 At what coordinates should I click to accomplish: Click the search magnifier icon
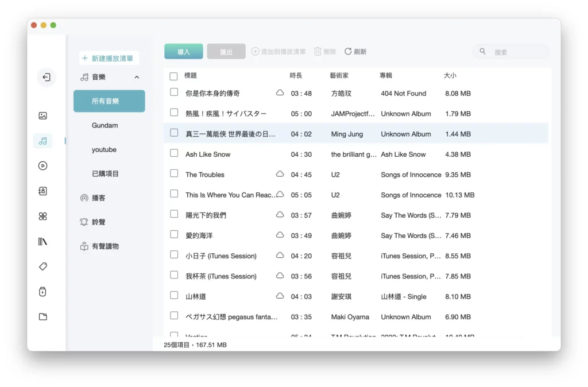pyautogui.click(x=482, y=51)
